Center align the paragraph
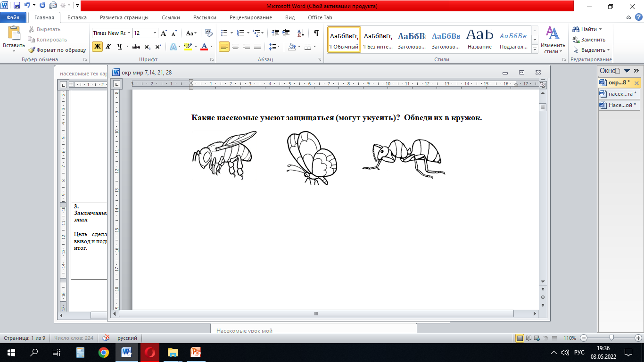This screenshot has width=644, height=362. tap(235, 47)
